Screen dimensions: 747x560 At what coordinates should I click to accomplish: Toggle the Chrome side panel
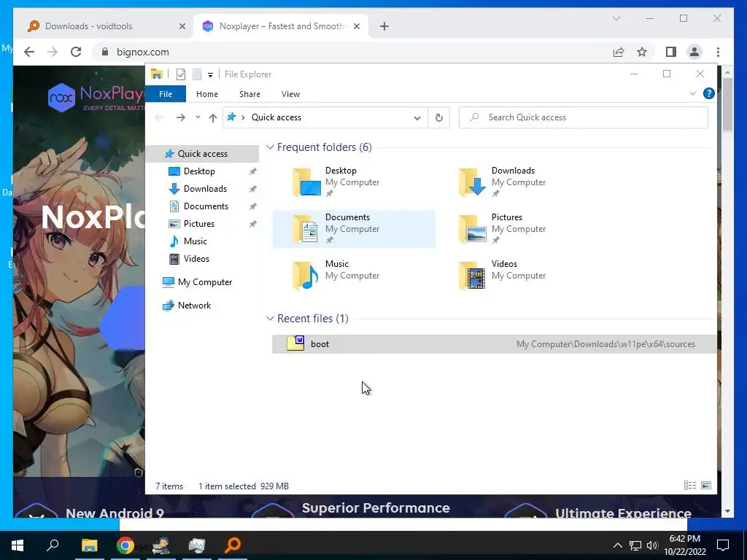click(671, 52)
